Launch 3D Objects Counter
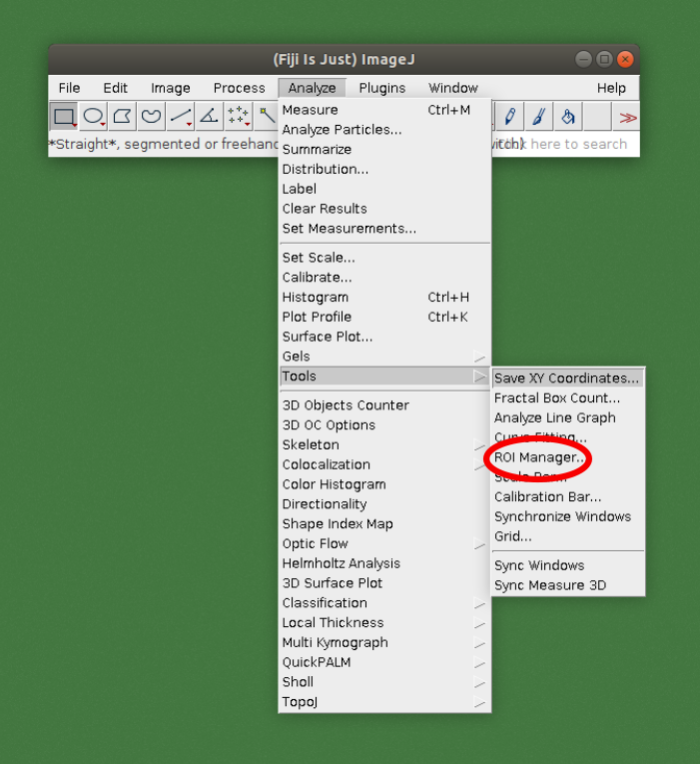The image size is (700, 764). coord(384,405)
